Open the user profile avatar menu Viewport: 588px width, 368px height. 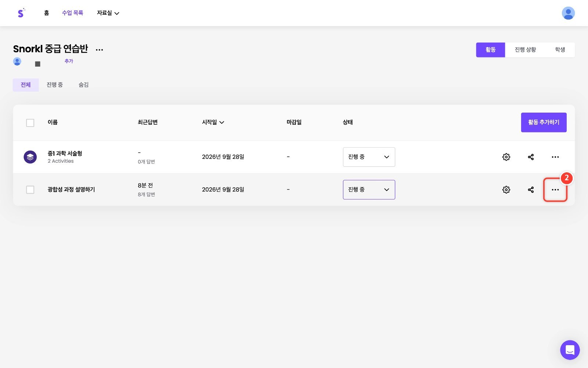568,13
